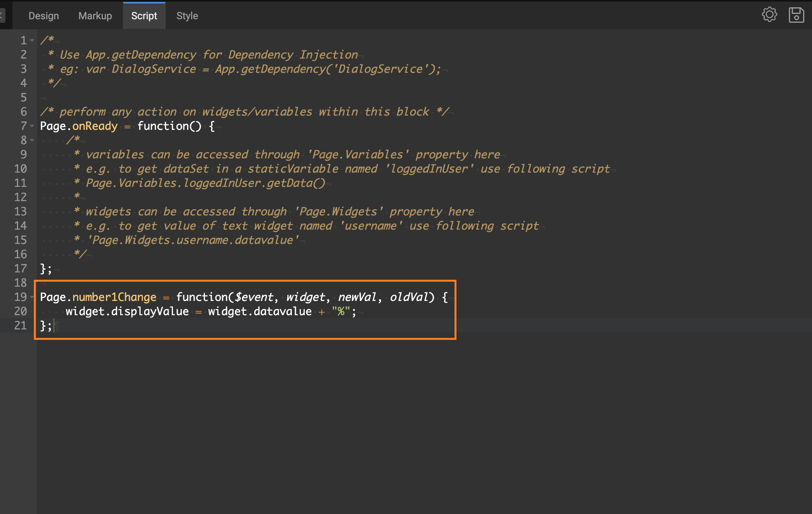Image resolution: width=812 pixels, height=514 pixels.
Task: Click the "%" string literal on line 20
Action: coord(342,311)
